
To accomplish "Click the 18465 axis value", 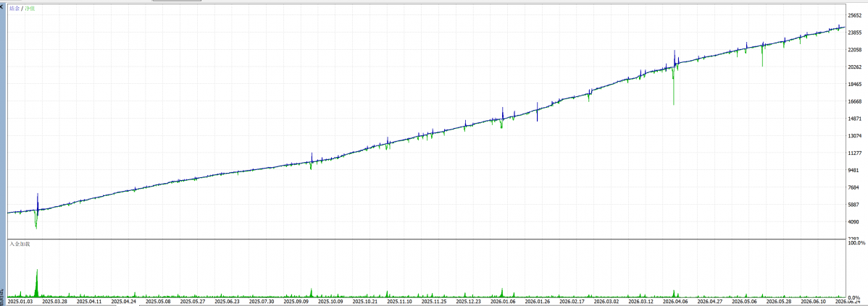I will [x=855, y=84].
